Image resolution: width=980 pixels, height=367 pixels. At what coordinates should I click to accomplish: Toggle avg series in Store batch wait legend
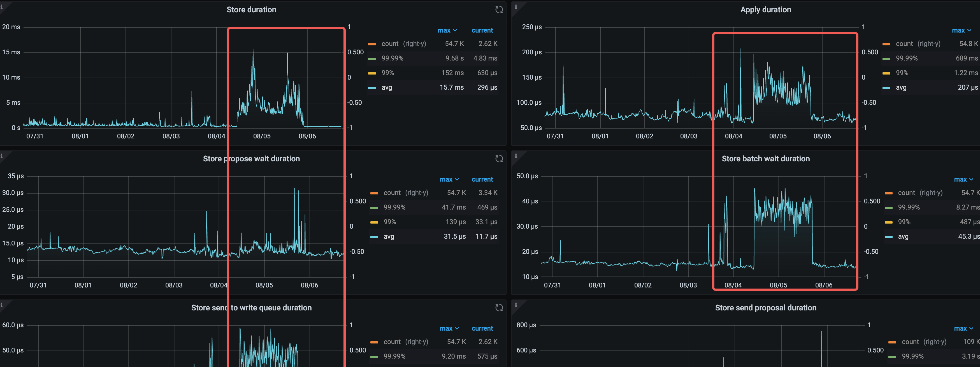(x=903, y=236)
